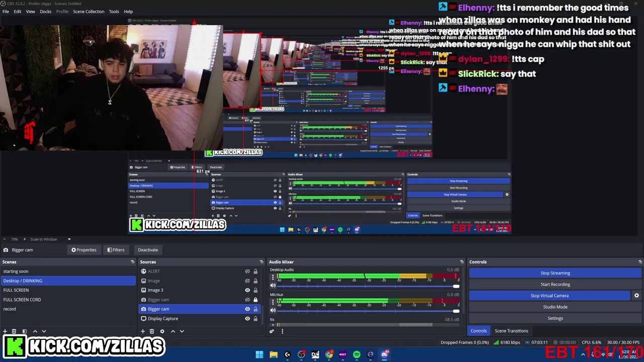Image resolution: width=644 pixels, height=362 pixels.
Task: Open Discord from taskbar
Action: [x=384, y=354]
